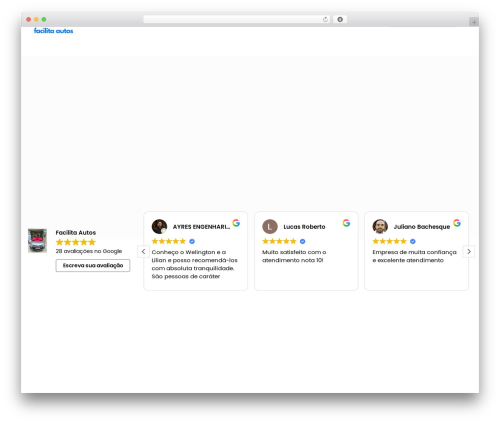Click the round icon beside the address bar

coord(340,19)
